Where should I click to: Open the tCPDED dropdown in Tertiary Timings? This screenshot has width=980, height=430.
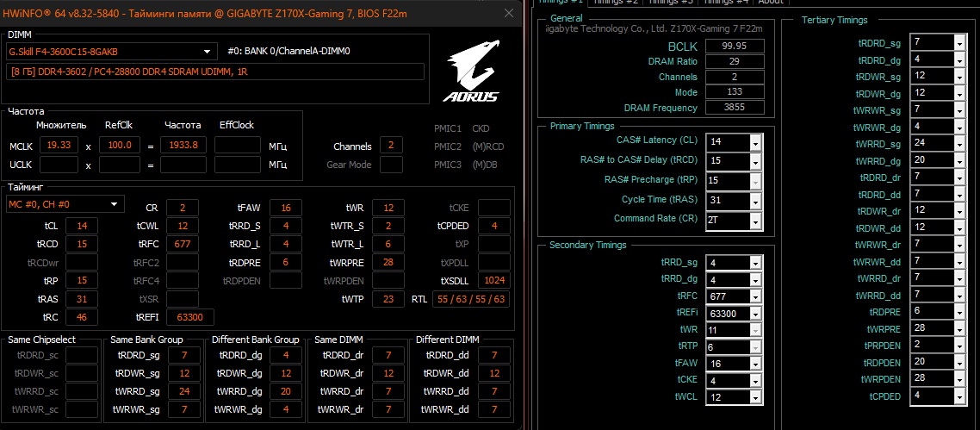pyautogui.click(x=959, y=396)
